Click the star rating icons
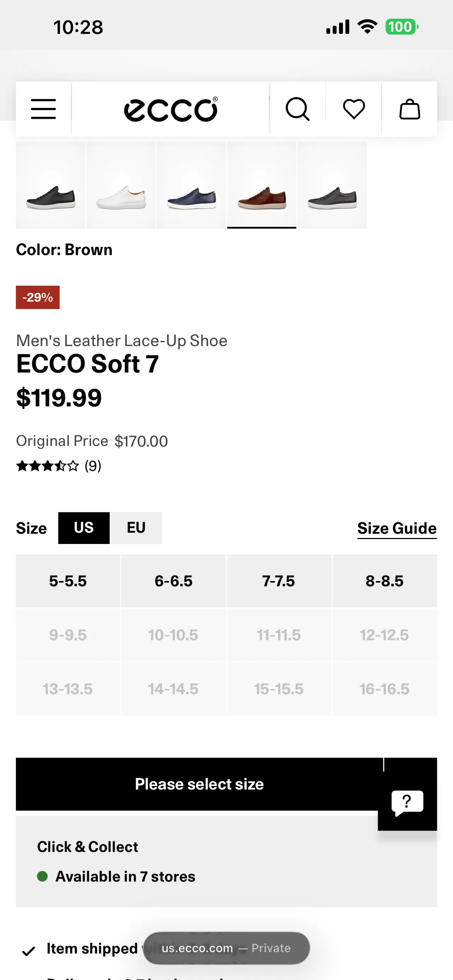The height and width of the screenshot is (980, 453). (47, 466)
